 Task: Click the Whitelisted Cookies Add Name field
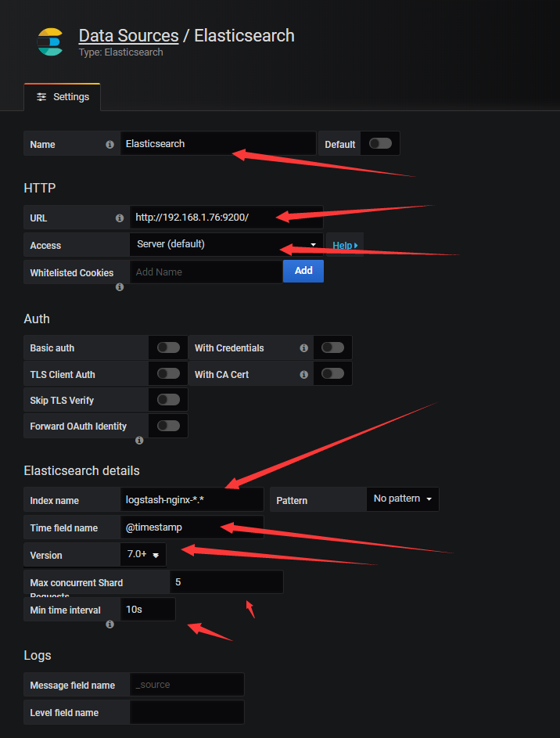pos(206,272)
